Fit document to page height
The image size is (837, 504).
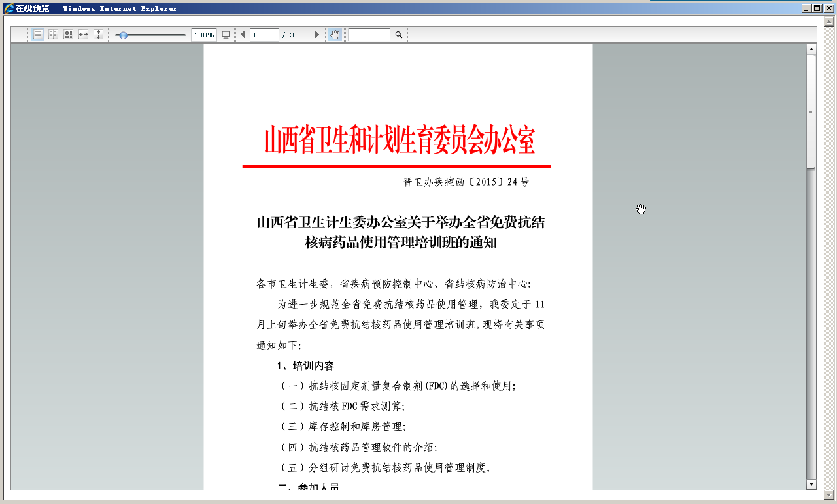[x=98, y=35]
